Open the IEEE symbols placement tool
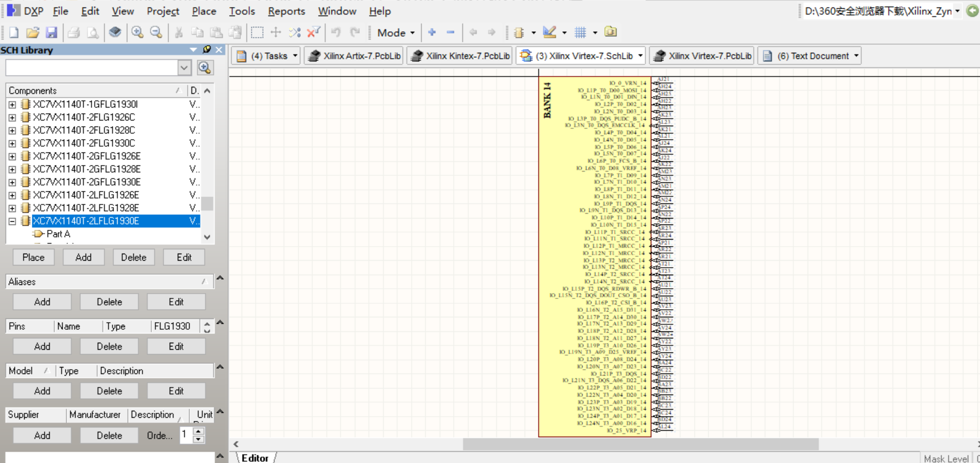Viewport: 980px width, 463px height. (x=519, y=32)
